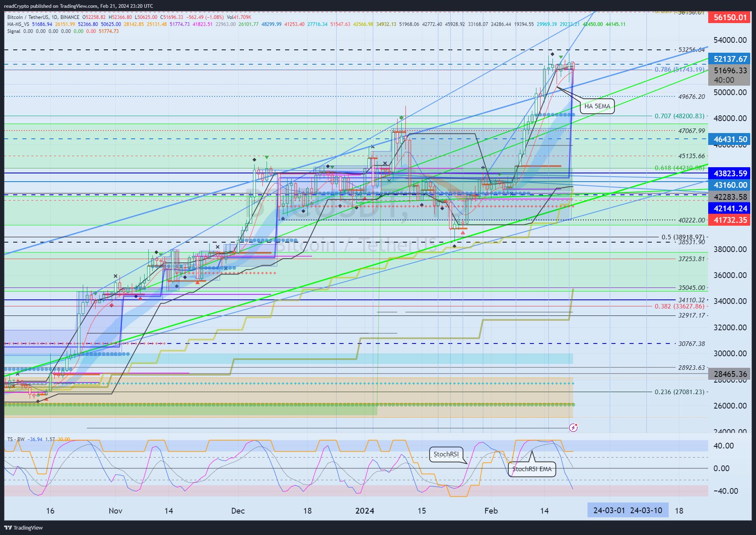
Task: Click the -40.00 oscillator axis value
Action: tap(727, 491)
